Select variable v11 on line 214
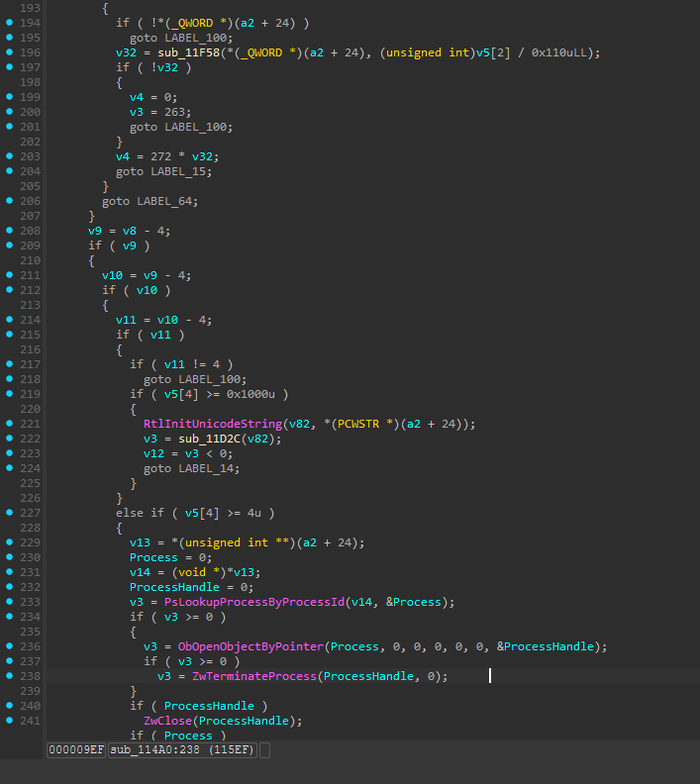The height and width of the screenshot is (784, 700). tap(126, 320)
